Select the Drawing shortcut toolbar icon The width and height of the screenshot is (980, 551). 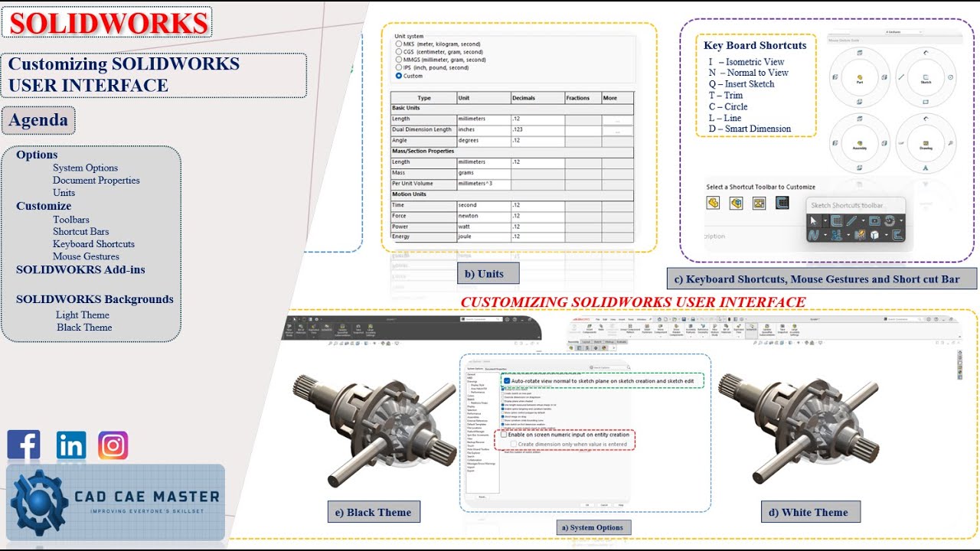click(759, 203)
